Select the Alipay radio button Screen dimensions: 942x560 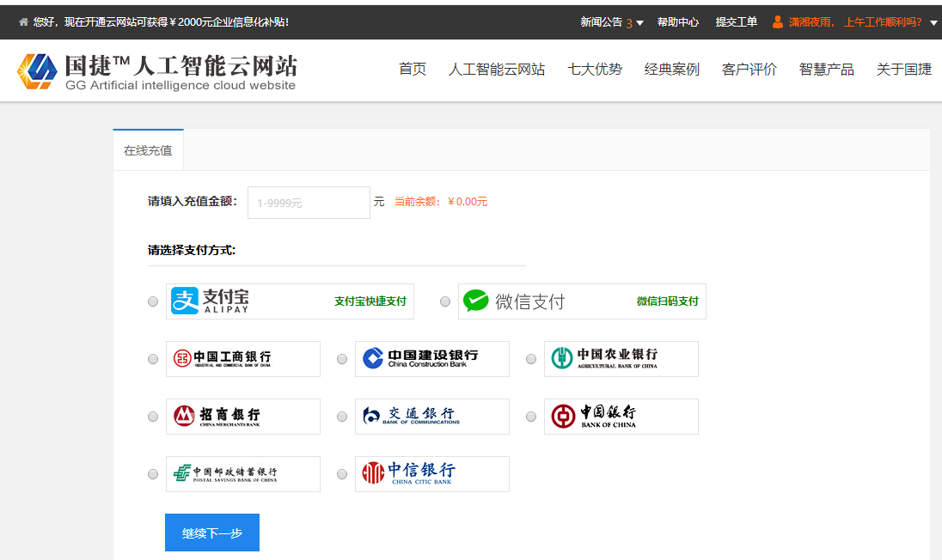tap(153, 301)
